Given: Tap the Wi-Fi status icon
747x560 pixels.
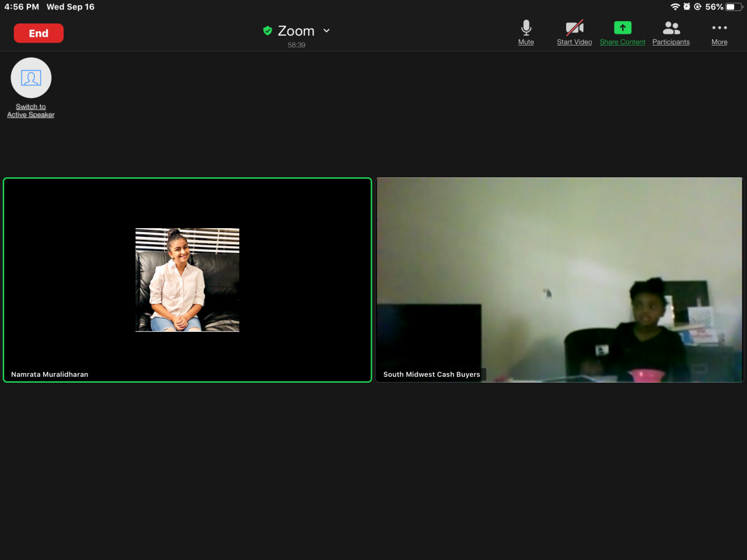Looking at the screenshot, I should pos(675,7).
